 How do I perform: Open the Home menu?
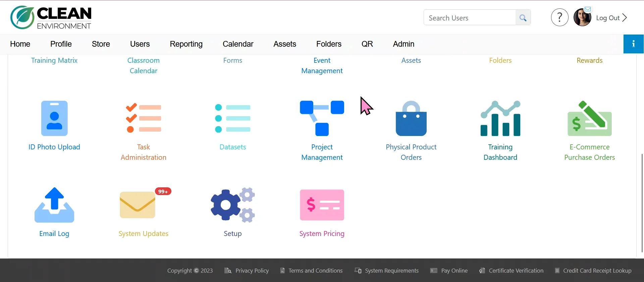(x=20, y=44)
